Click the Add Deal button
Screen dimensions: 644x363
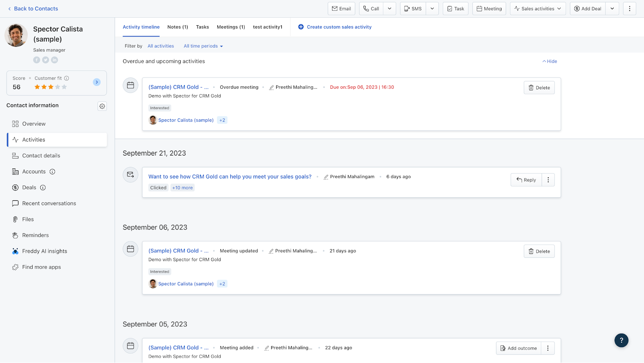pyautogui.click(x=588, y=8)
